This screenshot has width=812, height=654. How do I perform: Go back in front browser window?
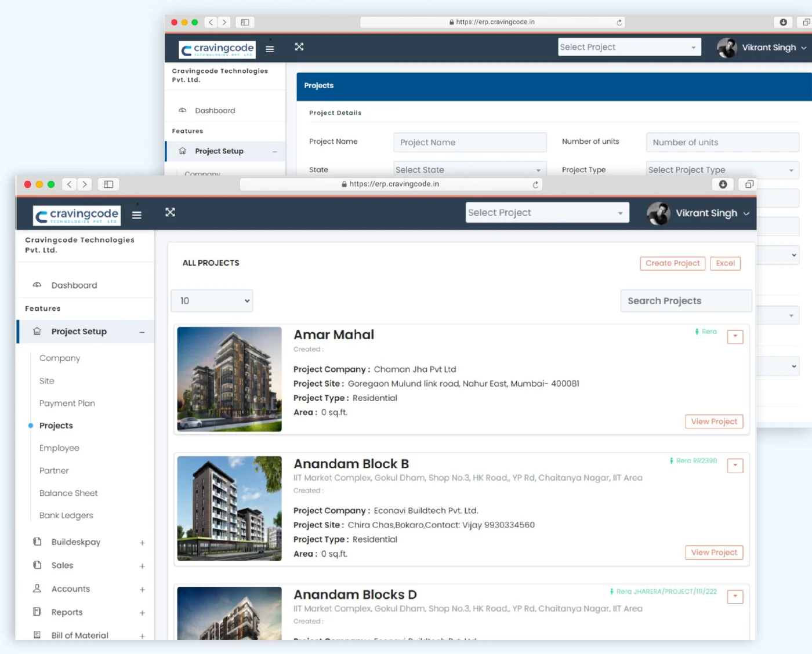[70, 184]
